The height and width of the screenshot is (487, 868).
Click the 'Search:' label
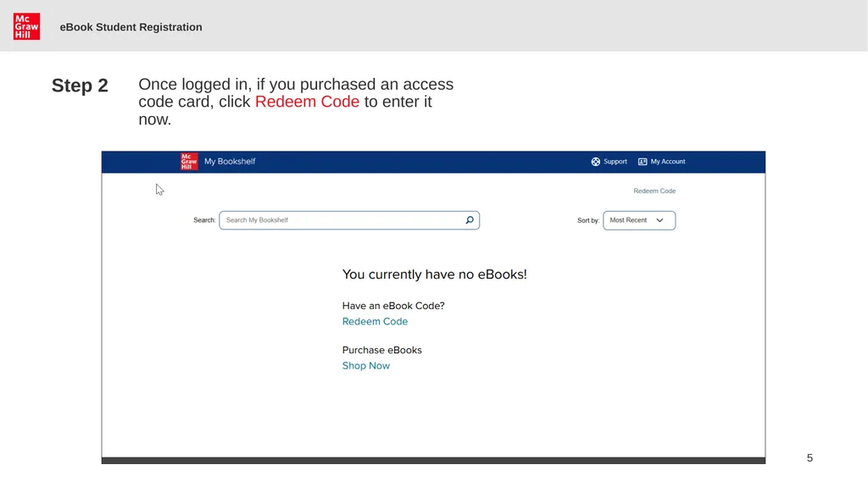tap(204, 220)
